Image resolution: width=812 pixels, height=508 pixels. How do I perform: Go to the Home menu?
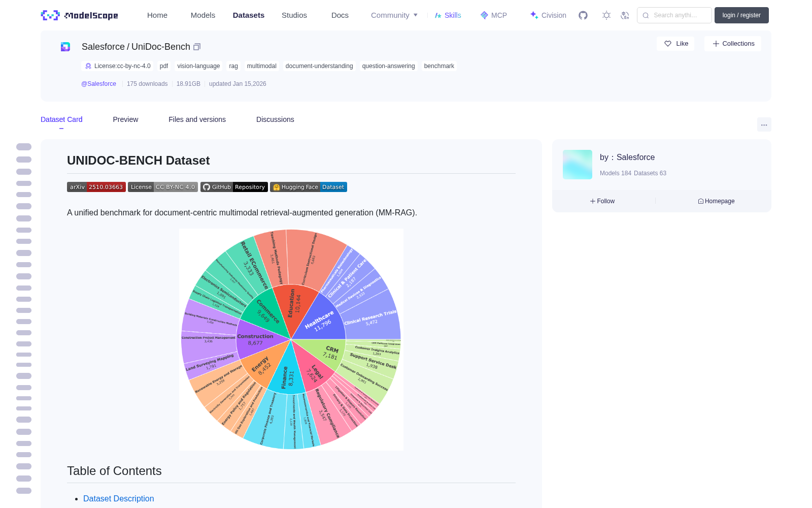tap(157, 15)
